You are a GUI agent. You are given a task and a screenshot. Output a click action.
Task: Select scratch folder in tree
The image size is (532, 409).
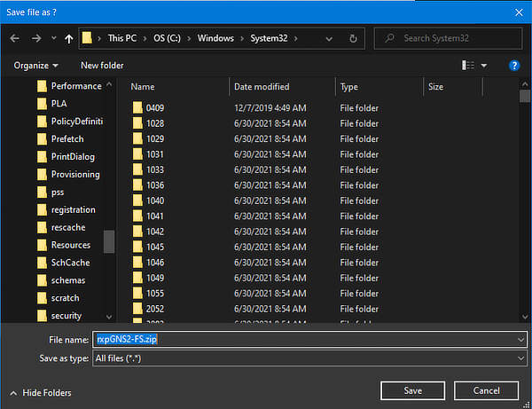coord(58,298)
